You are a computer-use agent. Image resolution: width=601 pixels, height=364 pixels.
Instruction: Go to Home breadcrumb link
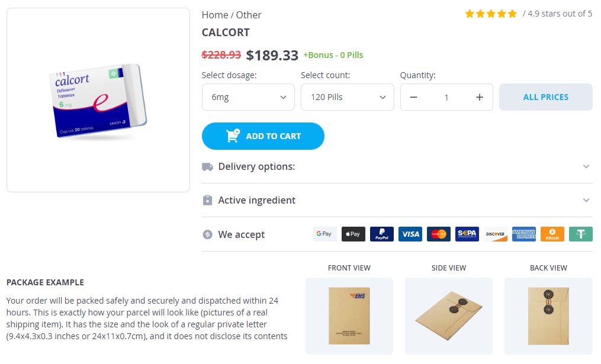point(214,15)
